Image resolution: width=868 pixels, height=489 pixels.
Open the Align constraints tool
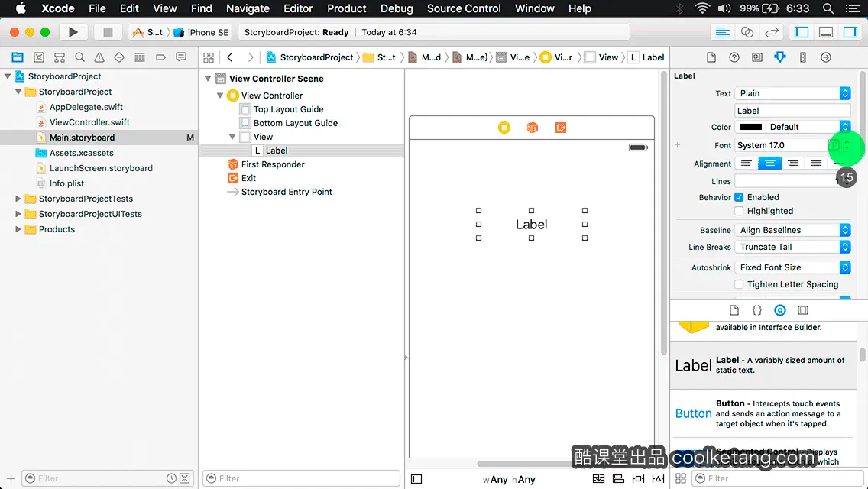pos(618,478)
